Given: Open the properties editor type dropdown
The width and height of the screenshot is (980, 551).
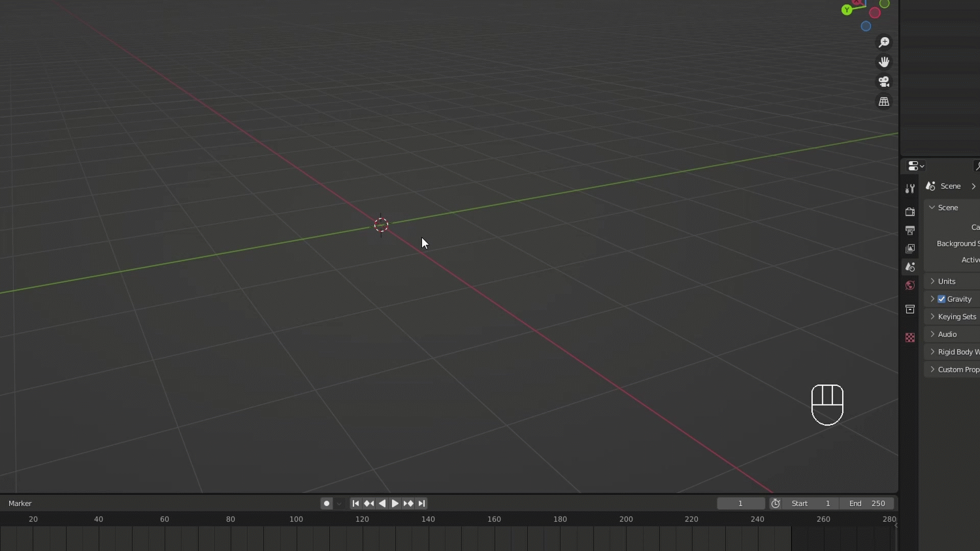Looking at the screenshot, I should click(916, 166).
